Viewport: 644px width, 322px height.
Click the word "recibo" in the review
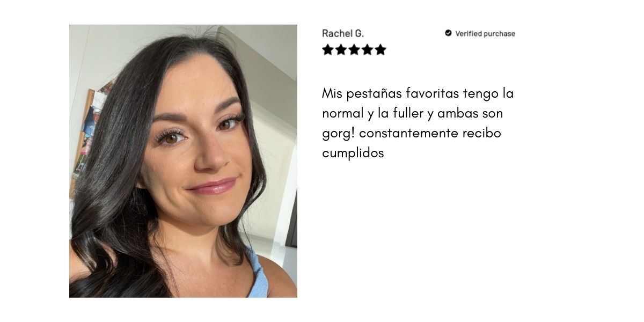(482, 133)
